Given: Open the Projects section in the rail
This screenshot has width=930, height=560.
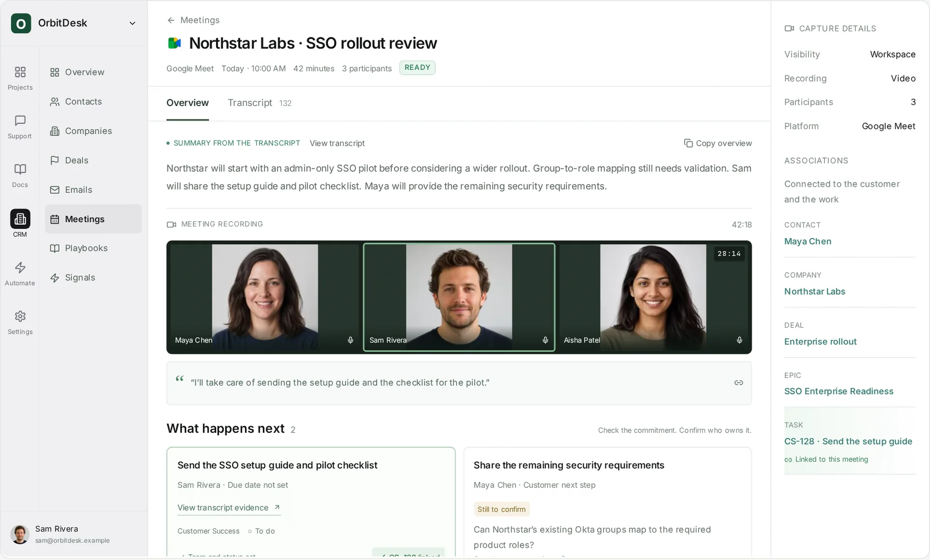Looking at the screenshot, I should pos(20,78).
